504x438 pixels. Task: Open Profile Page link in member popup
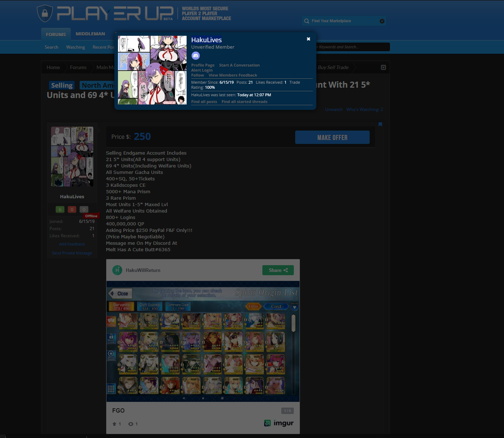203,65
